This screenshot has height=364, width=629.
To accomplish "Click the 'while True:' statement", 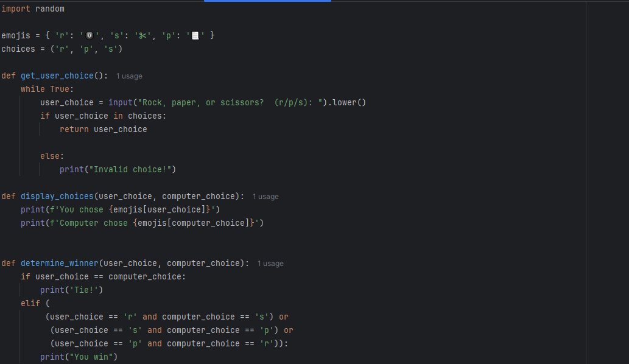I will point(47,89).
